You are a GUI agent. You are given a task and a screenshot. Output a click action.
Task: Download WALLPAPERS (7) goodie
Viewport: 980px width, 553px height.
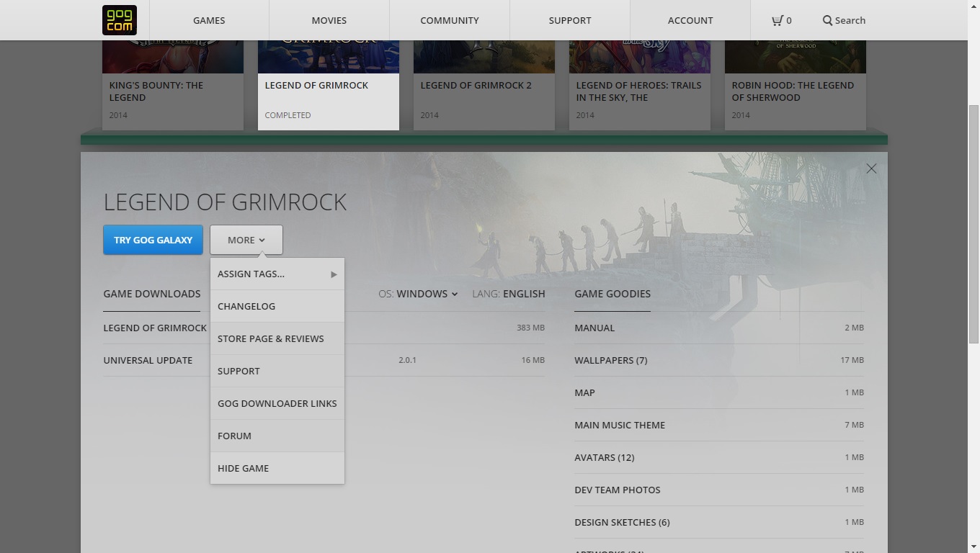tap(719, 360)
